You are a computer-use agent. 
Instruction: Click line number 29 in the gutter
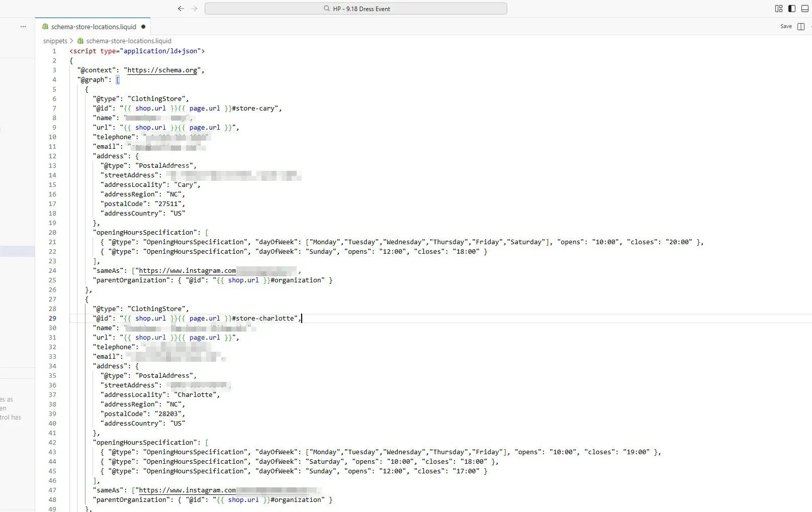point(52,319)
